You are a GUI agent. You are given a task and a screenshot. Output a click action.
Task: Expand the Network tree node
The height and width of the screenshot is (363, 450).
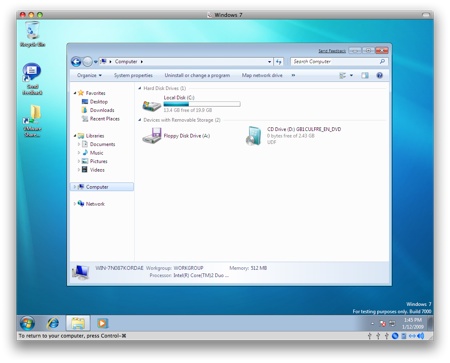(x=75, y=204)
